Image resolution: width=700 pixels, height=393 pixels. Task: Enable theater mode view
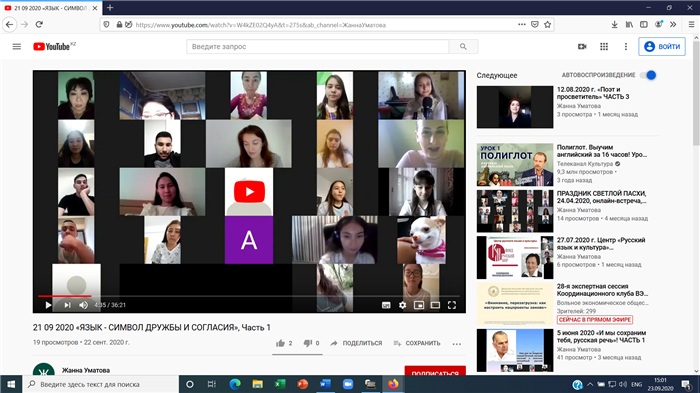coord(435,305)
